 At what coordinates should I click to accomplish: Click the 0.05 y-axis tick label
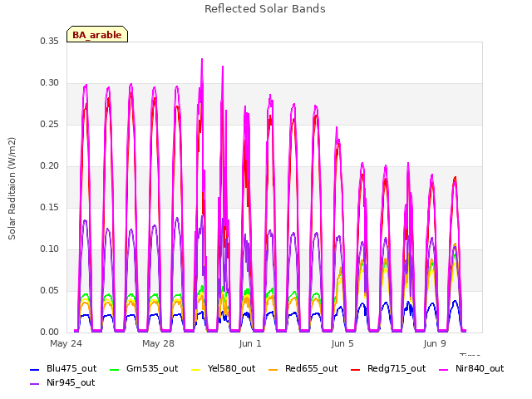(50, 290)
